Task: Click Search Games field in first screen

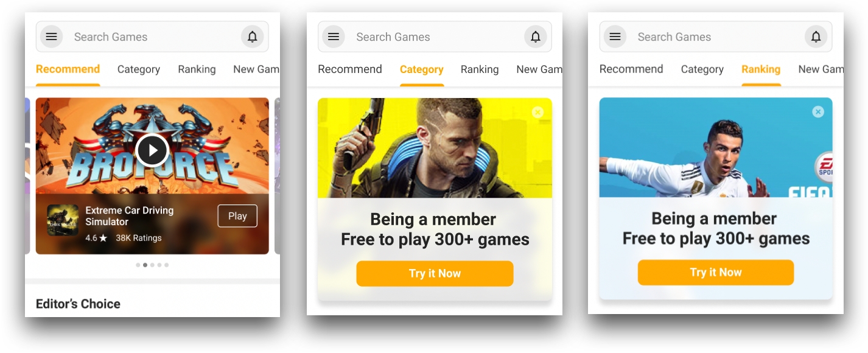Action: pyautogui.click(x=152, y=37)
